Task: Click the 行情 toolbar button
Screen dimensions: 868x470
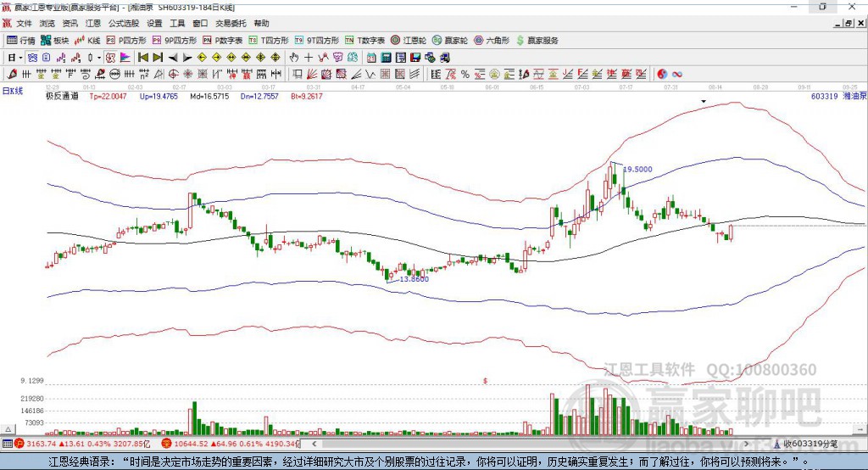Action: pyautogui.click(x=21, y=41)
